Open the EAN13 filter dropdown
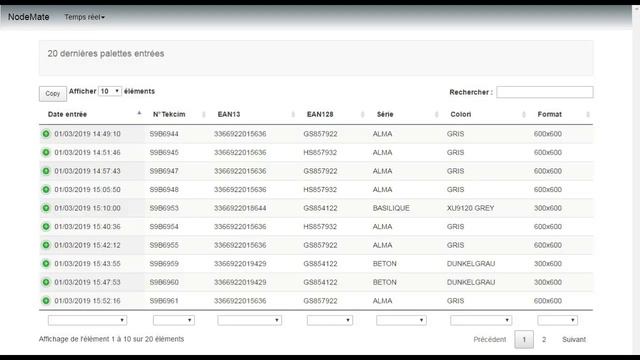The width and height of the screenshot is (640, 360). [249, 320]
